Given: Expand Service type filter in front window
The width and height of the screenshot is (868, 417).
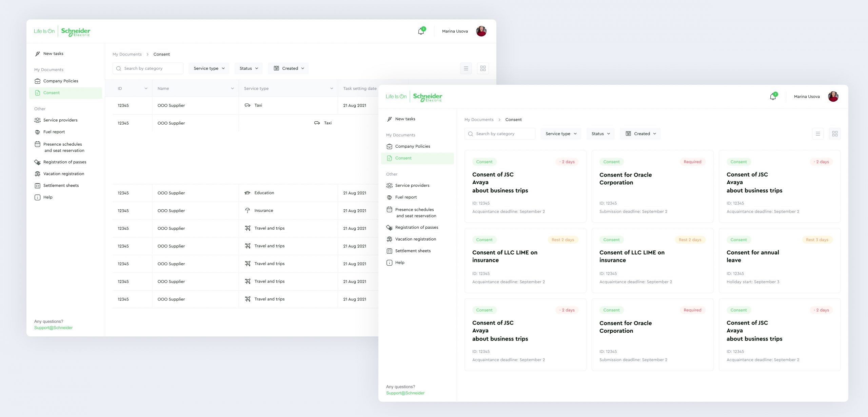Looking at the screenshot, I should coord(560,134).
